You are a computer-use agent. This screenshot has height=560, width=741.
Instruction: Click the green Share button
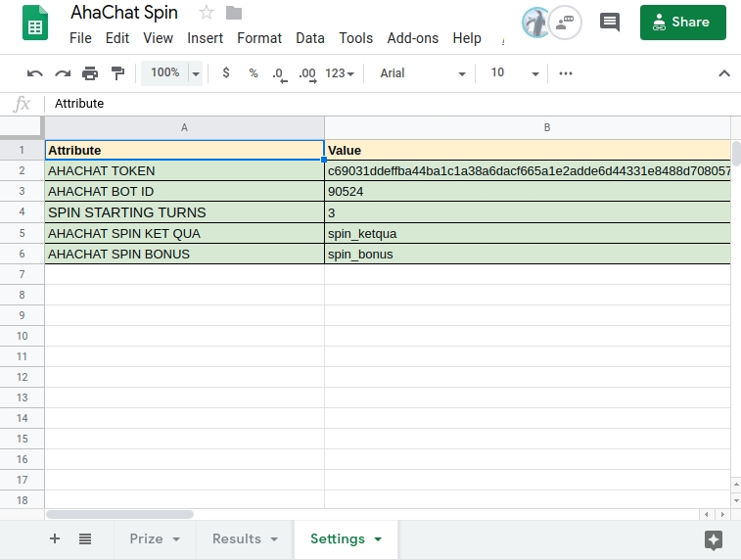(682, 22)
